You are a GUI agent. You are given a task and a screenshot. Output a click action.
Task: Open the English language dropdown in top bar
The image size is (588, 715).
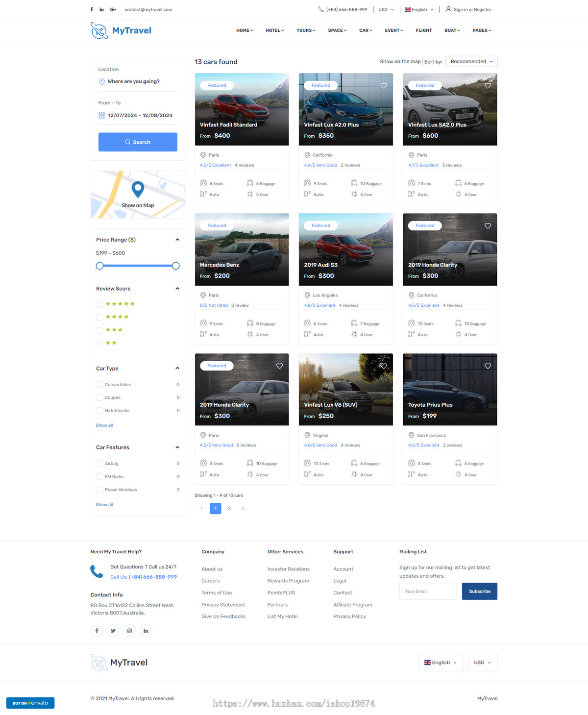point(419,9)
